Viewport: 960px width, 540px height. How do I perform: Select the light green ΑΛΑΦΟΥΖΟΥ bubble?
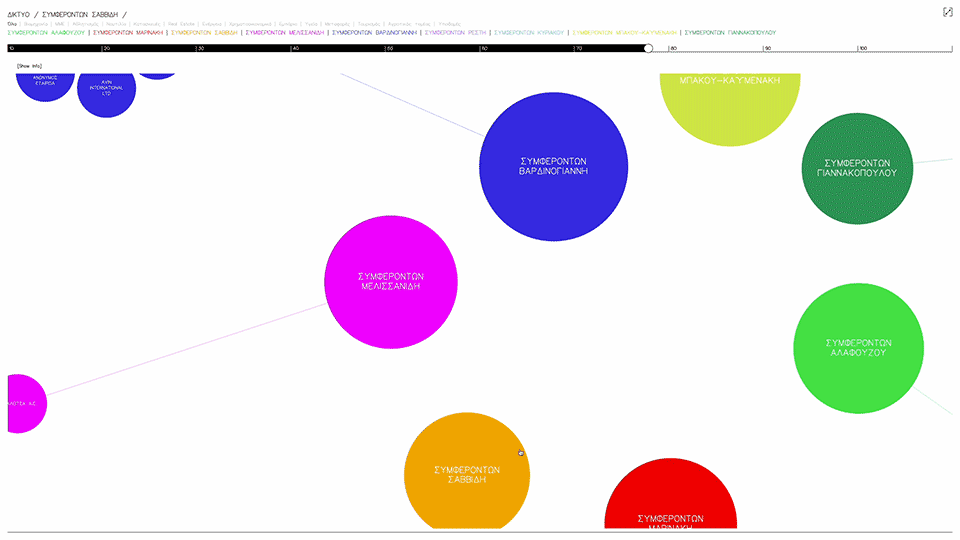(858, 348)
